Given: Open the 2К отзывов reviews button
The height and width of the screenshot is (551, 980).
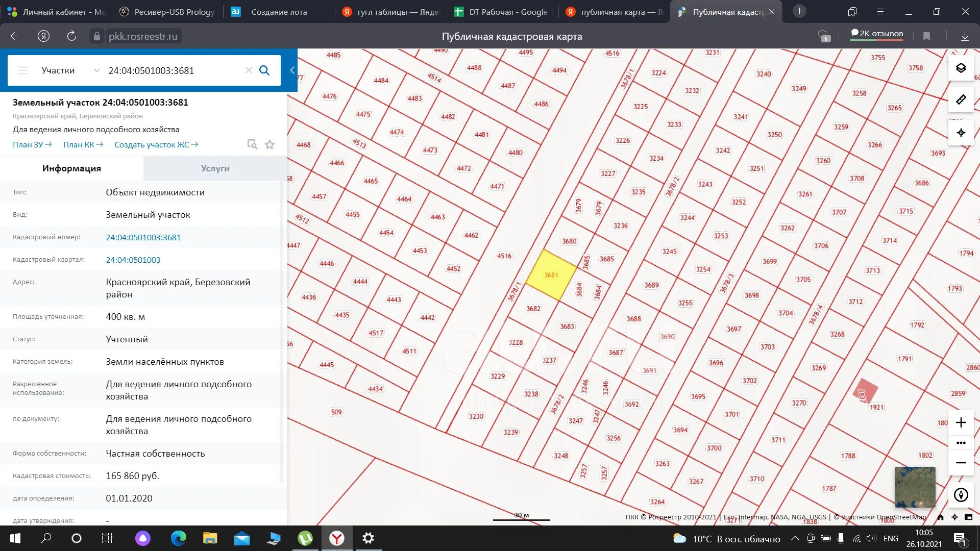Looking at the screenshot, I should pyautogui.click(x=877, y=34).
